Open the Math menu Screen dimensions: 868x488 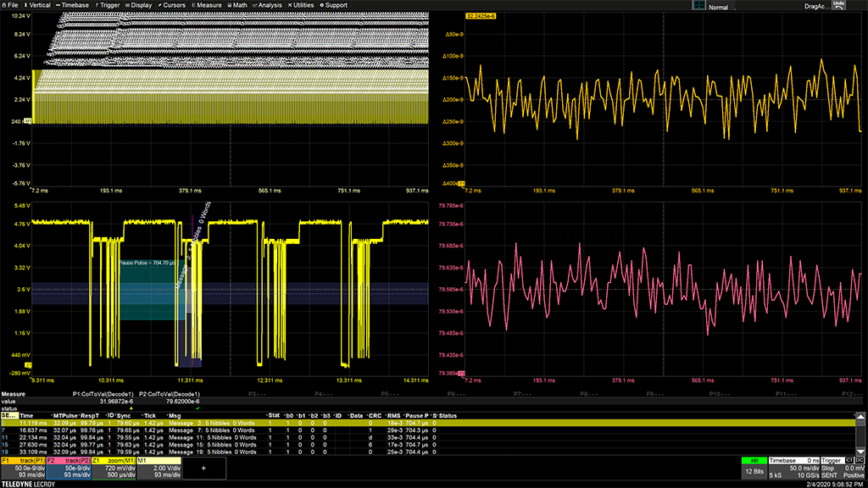[x=238, y=5]
